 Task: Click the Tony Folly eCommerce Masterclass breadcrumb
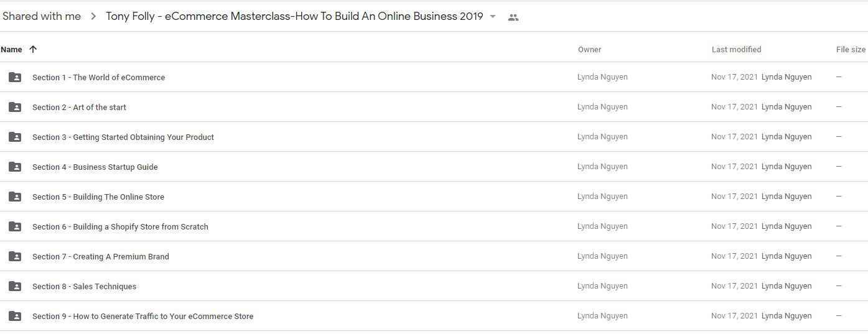click(294, 17)
